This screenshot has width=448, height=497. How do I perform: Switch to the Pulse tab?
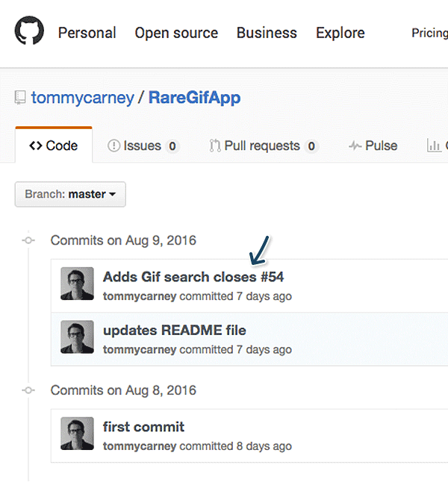click(373, 146)
